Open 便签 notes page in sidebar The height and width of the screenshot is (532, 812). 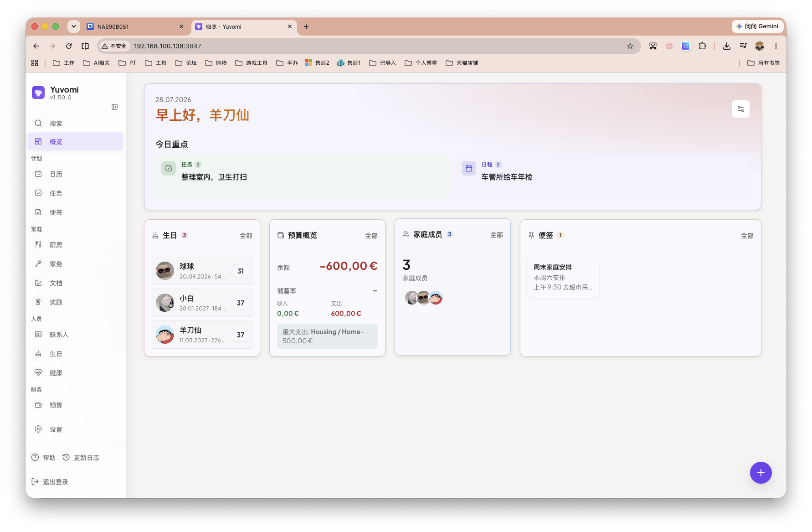click(76, 212)
